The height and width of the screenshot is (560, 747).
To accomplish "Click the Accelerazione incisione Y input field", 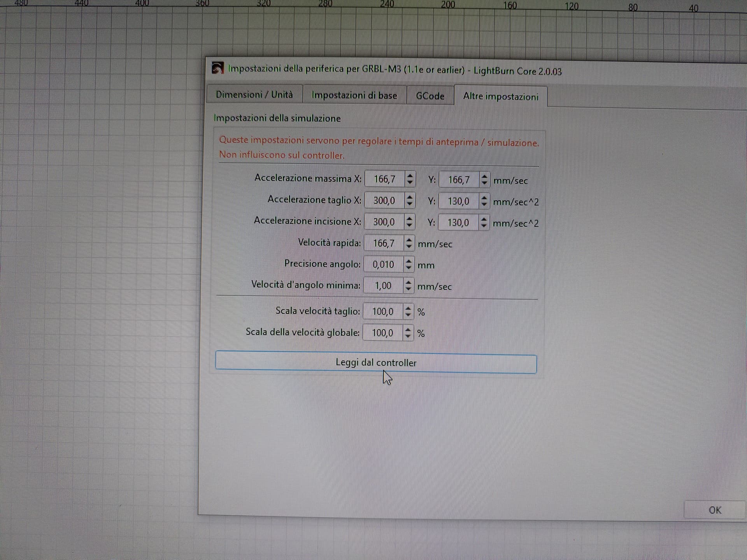I will point(458,222).
